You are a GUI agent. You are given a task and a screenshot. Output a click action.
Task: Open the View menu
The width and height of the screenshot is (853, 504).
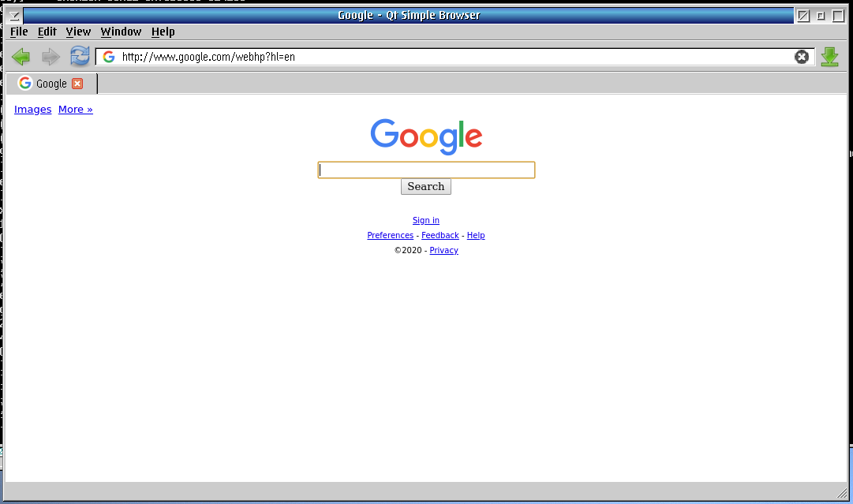78,32
